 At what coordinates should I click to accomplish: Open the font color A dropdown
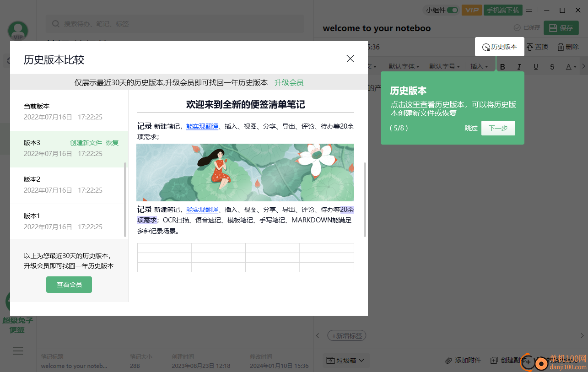[x=571, y=67]
